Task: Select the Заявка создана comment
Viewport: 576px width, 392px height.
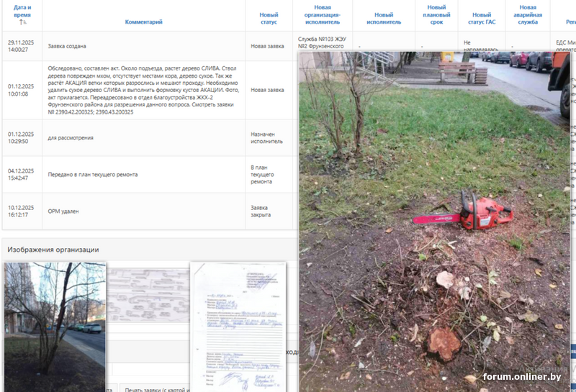Action: coord(67,46)
